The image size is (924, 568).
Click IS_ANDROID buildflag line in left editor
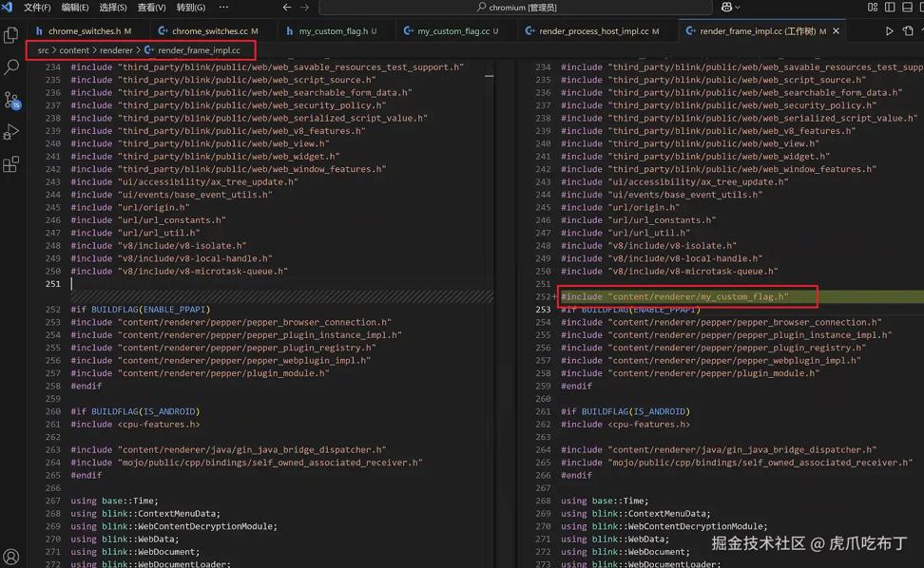point(135,411)
